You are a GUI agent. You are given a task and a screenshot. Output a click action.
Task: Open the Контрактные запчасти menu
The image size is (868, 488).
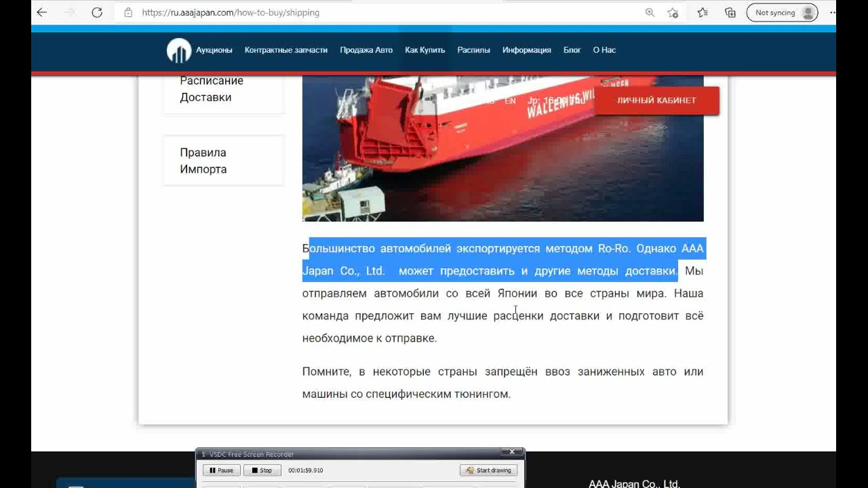pos(286,50)
